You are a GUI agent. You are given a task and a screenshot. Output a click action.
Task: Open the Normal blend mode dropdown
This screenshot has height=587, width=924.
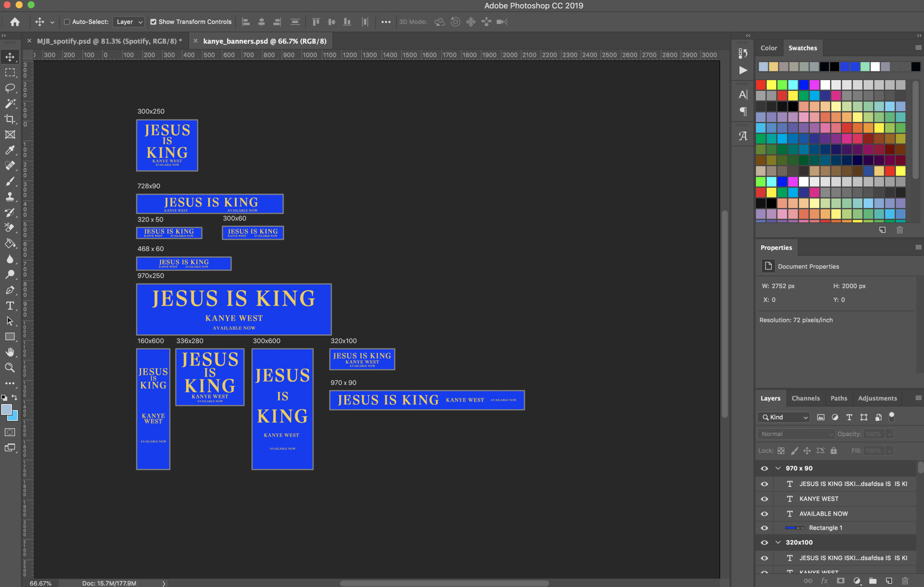click(x=796, y=434)
